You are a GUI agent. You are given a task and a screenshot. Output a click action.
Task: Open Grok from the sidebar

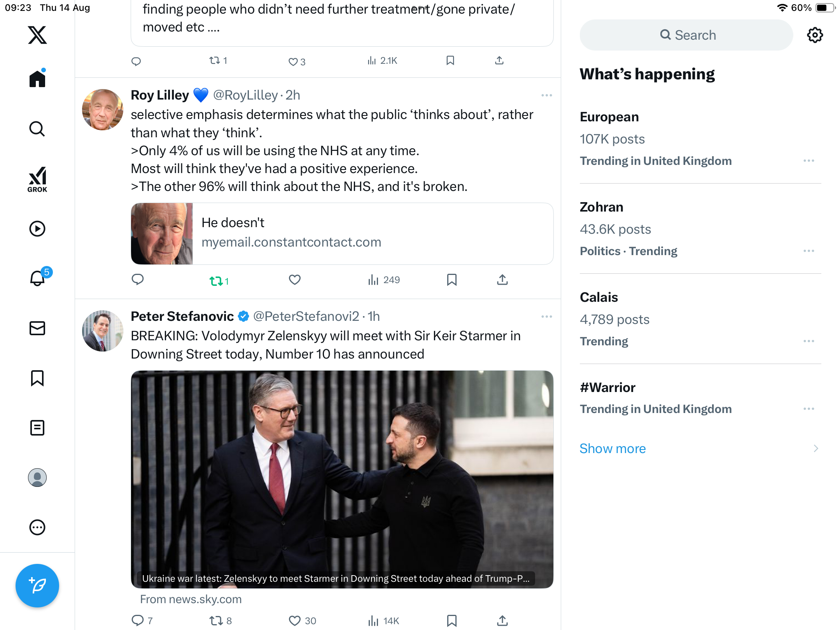point(37,179)
